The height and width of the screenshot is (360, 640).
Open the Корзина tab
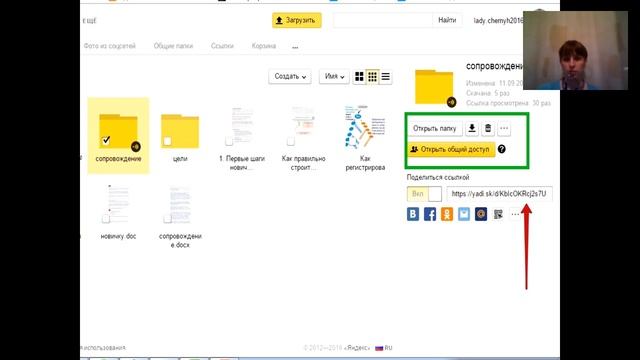point(264,46)
